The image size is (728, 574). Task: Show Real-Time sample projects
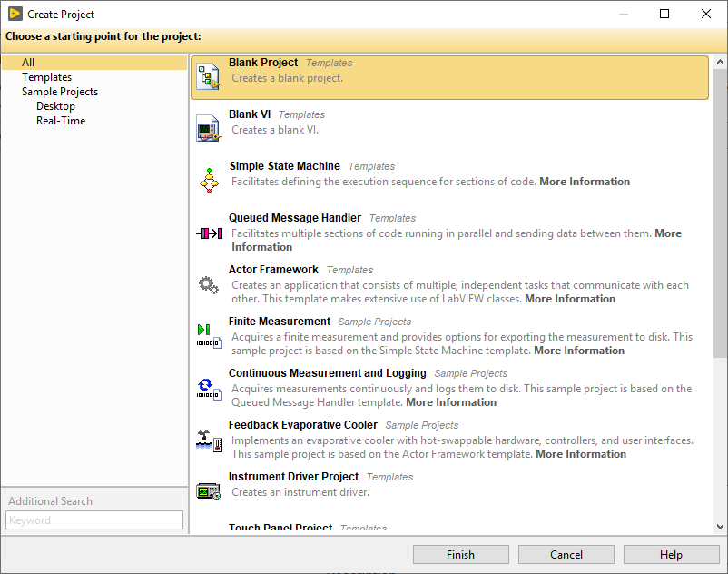61,121
